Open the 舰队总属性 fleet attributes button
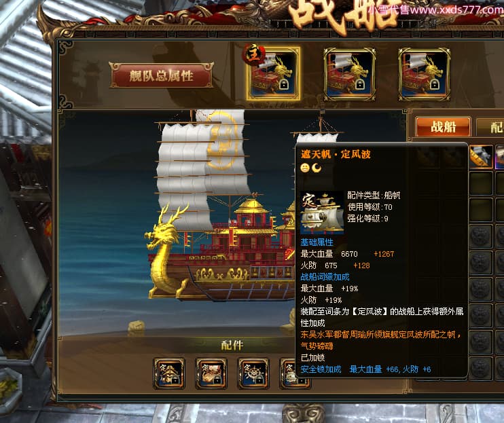504x423 pixels. [x=161, y=75]
